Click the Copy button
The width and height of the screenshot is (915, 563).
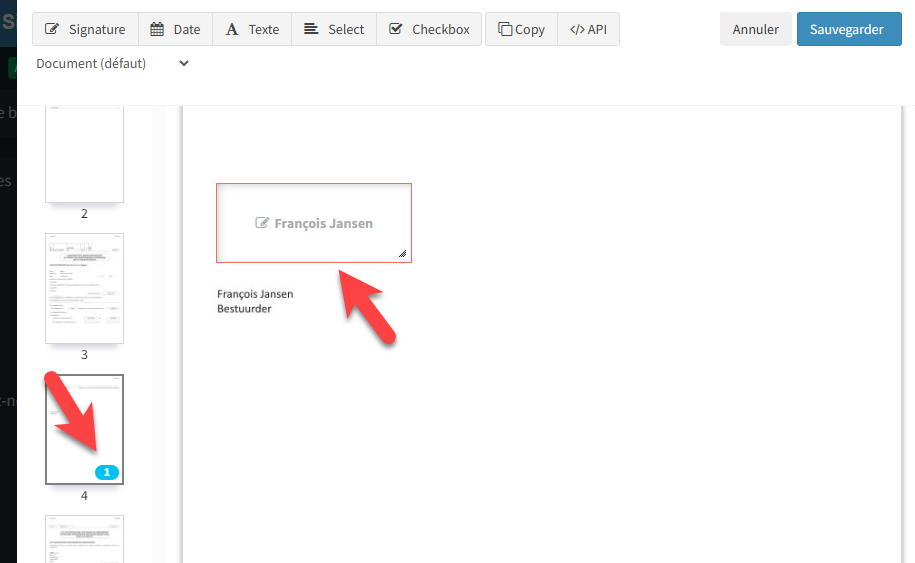(x=521, y=29)
